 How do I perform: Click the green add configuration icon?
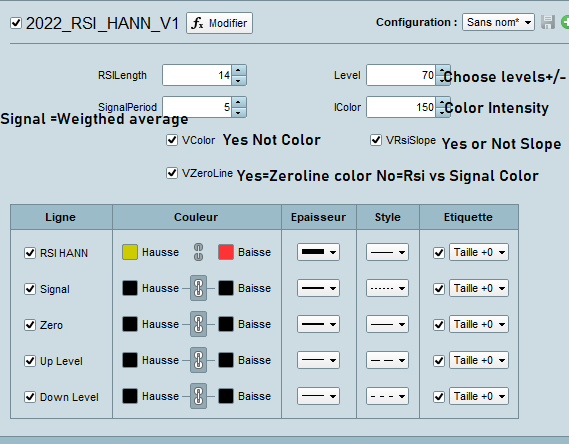[x=565, y=22]
